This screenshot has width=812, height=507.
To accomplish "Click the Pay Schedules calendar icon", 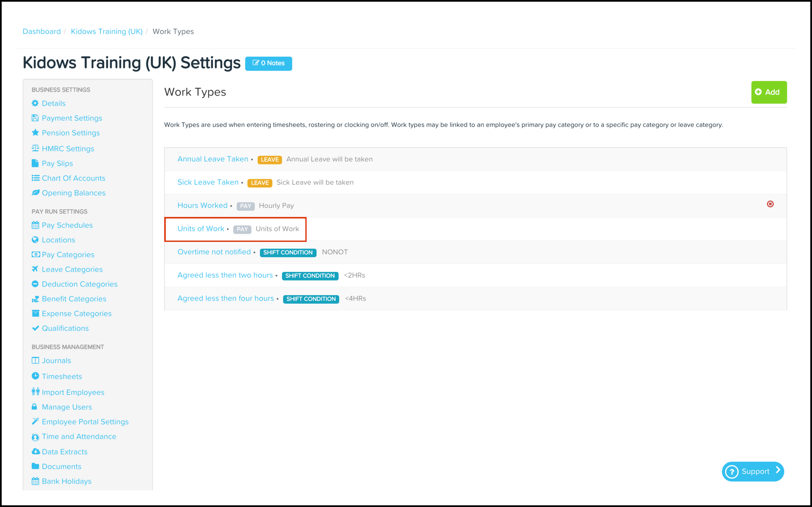I will click(x=35, y=225).
